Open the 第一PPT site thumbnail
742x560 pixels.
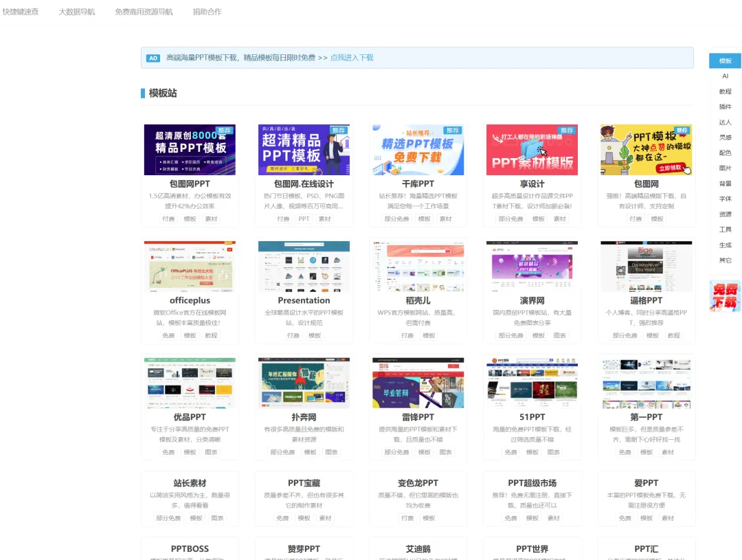click(646, 383)
